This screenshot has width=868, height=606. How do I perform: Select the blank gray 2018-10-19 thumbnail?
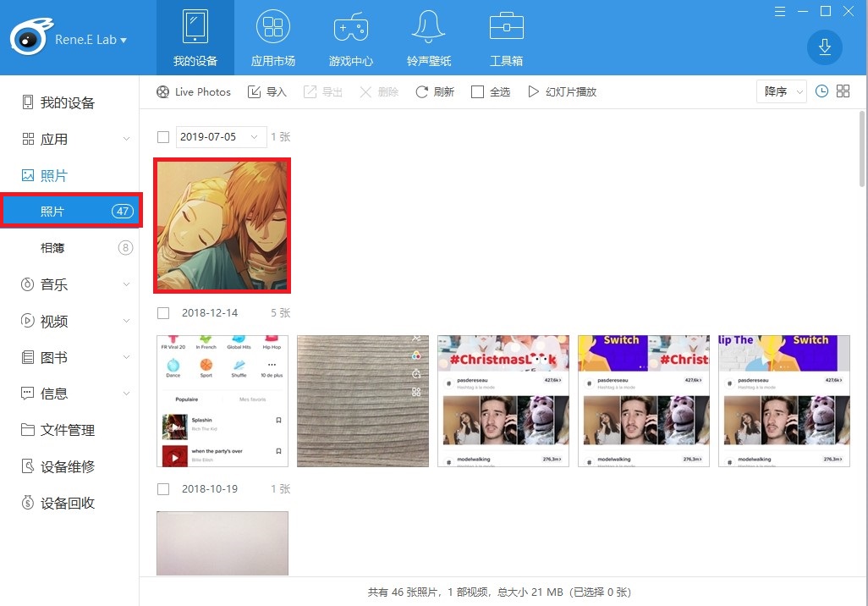pos(222,543)
